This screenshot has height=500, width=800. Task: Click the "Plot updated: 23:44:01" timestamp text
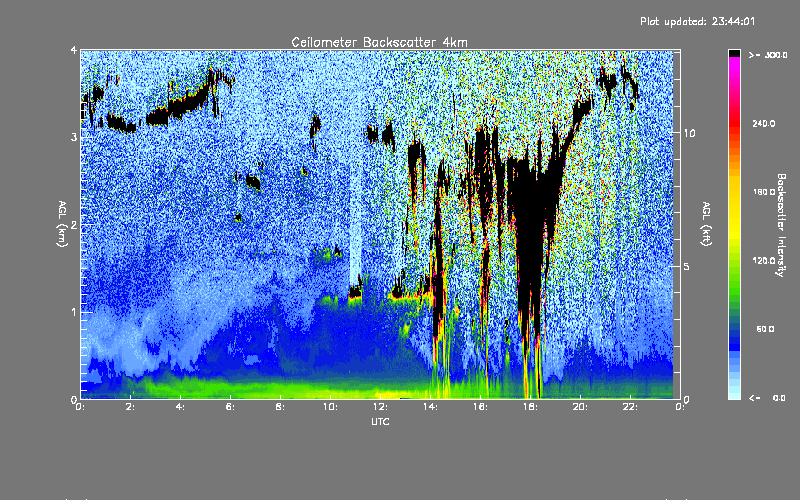[x=697, y=21]
